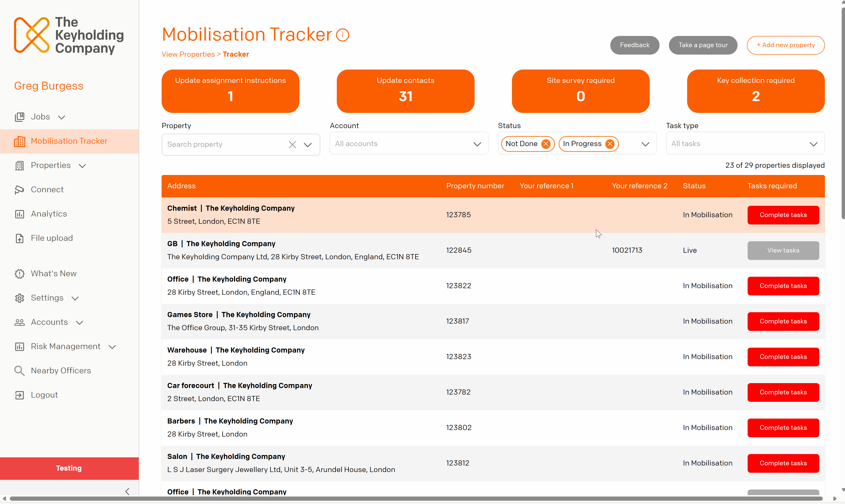Open the Property search dropdown arrow
The height and width of the screenshot is (504, 845).
(x=308, y=145)
